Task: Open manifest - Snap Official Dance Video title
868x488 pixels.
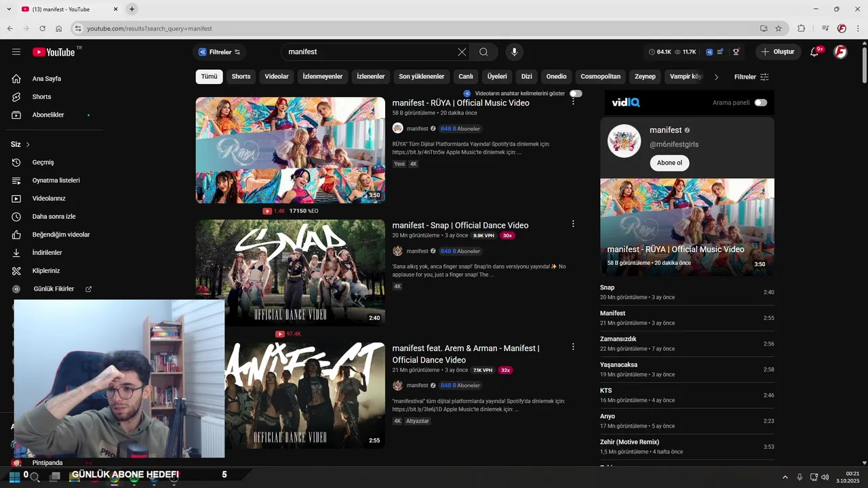Action: click(x=460, y=225)
